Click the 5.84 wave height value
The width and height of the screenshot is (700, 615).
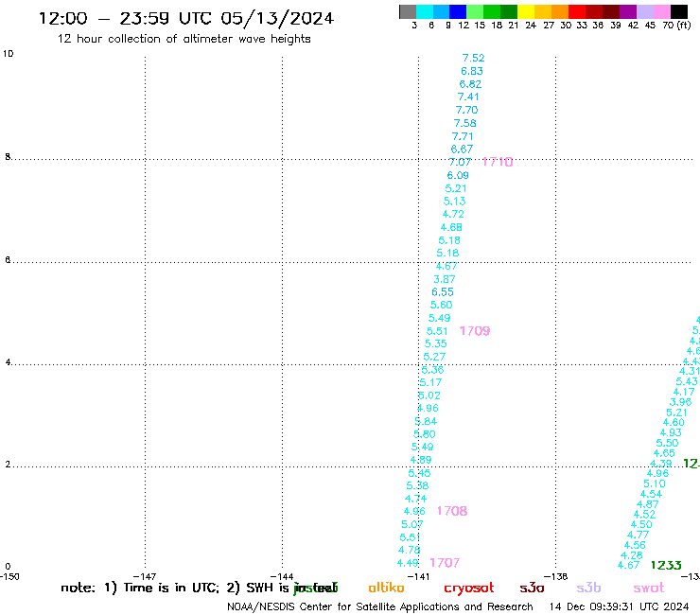[426, 422]
